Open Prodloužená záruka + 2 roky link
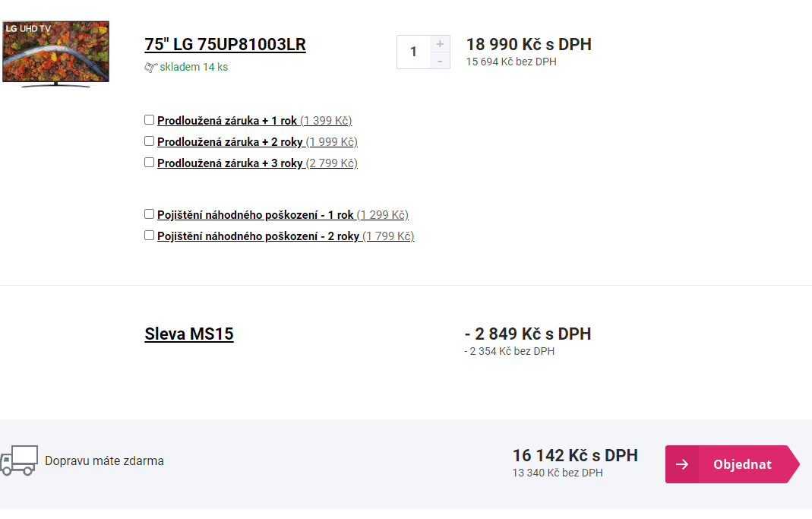Viewport: 812px width, 519px height. 230,141
